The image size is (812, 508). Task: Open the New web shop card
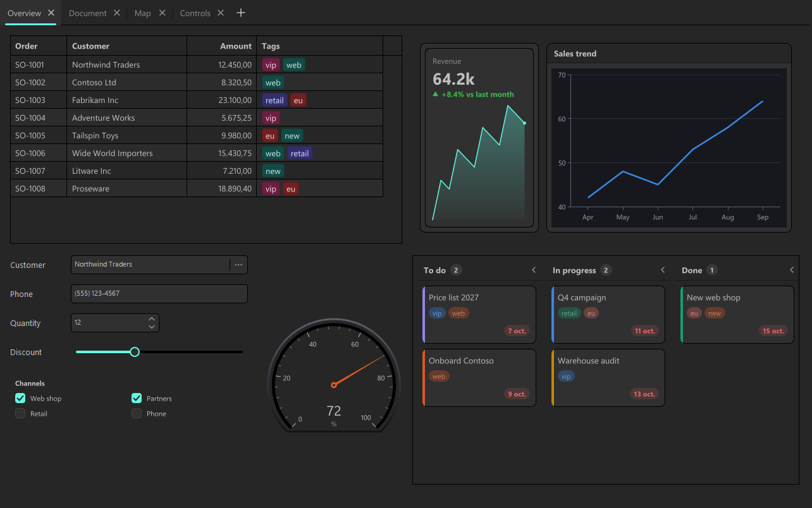point(737,315)
